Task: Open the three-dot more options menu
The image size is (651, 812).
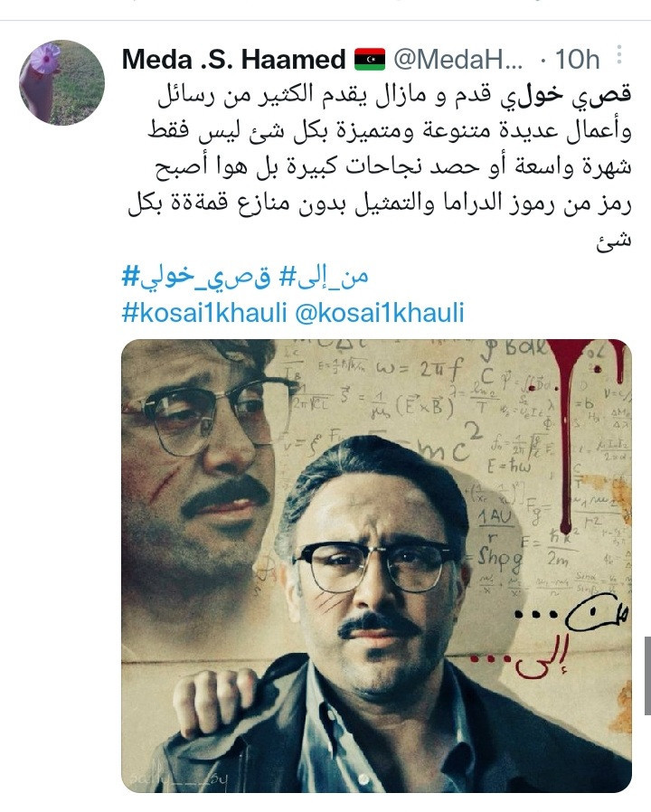Action: point(619,55)
